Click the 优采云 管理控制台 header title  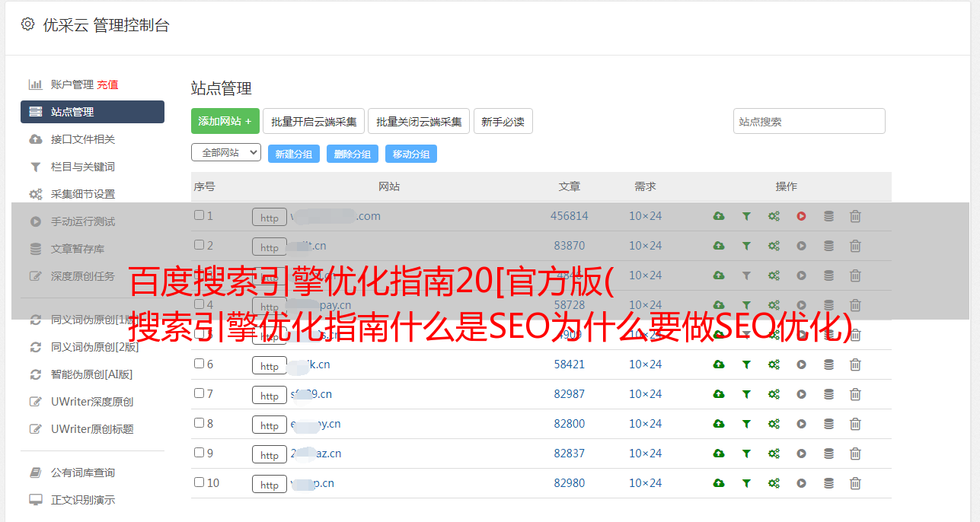pyautogui.click(x=106, y=25)
